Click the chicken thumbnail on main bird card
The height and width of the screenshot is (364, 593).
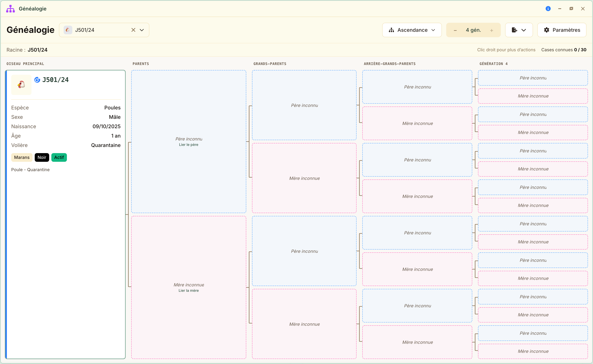pyautogui.click(x=21, y=84)
